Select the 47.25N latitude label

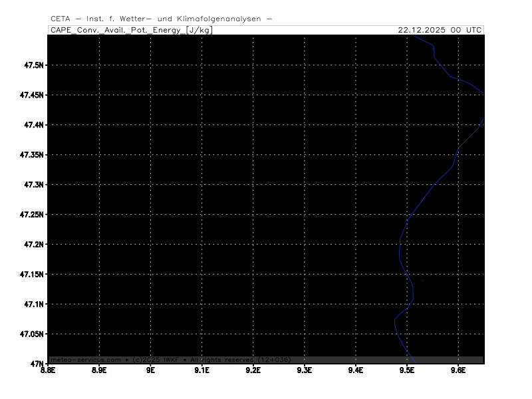31,215
